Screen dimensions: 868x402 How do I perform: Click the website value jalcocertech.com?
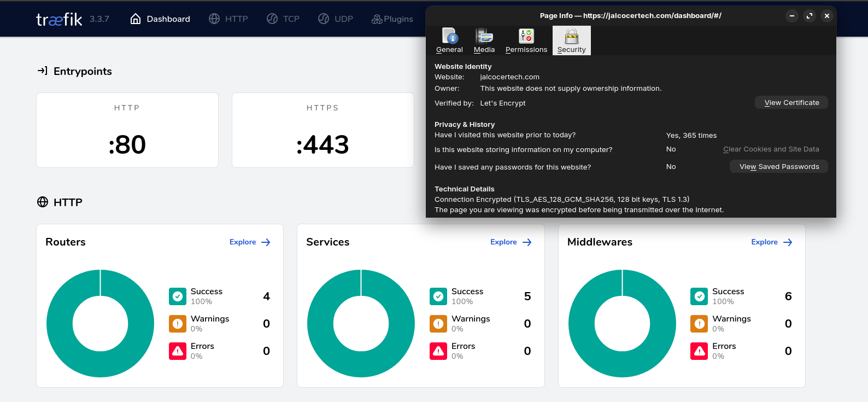pyautogui.click(x=510, y=77)
